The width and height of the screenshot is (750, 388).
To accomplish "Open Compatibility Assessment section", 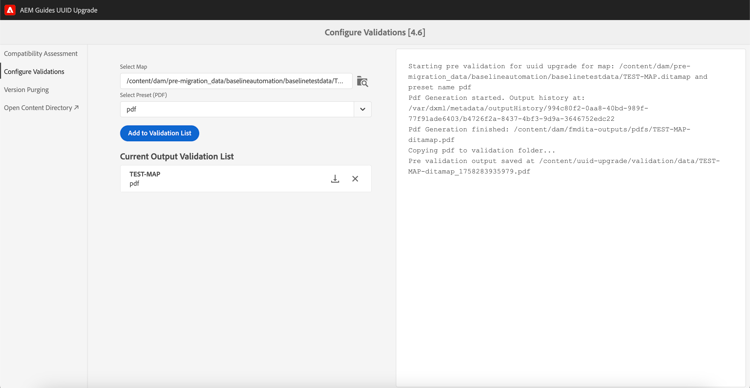I will [x=41, y=54].
